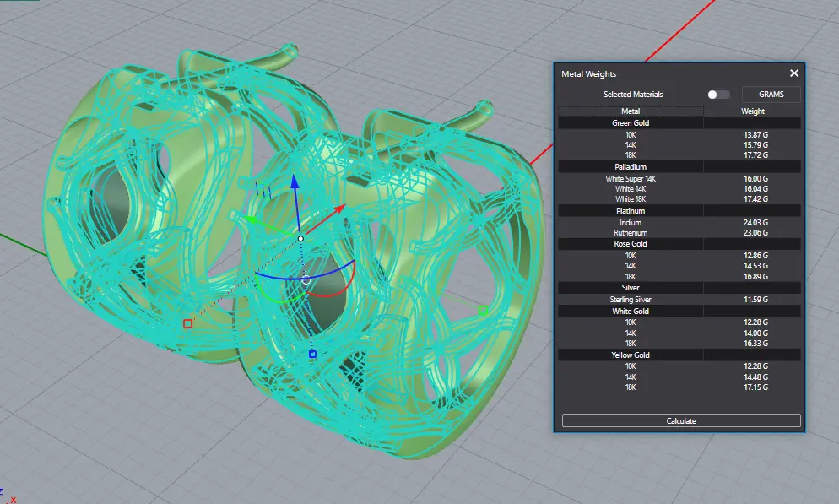Click the Metal column header
Screen dimensions: 839x504
(631, 111)
